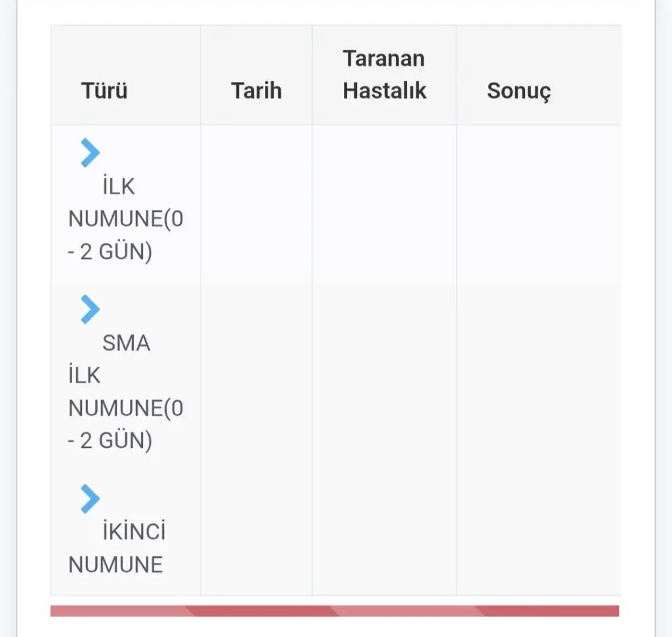
Task: Click the Sonuç cell of İLK NUMUNE row
Action: (x=539, y=203)
